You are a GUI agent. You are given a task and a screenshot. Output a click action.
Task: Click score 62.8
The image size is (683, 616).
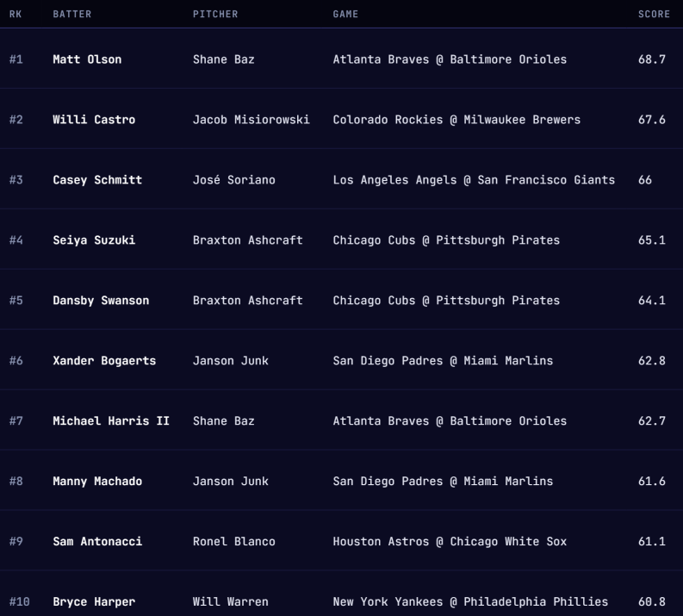tap(652, 361)
